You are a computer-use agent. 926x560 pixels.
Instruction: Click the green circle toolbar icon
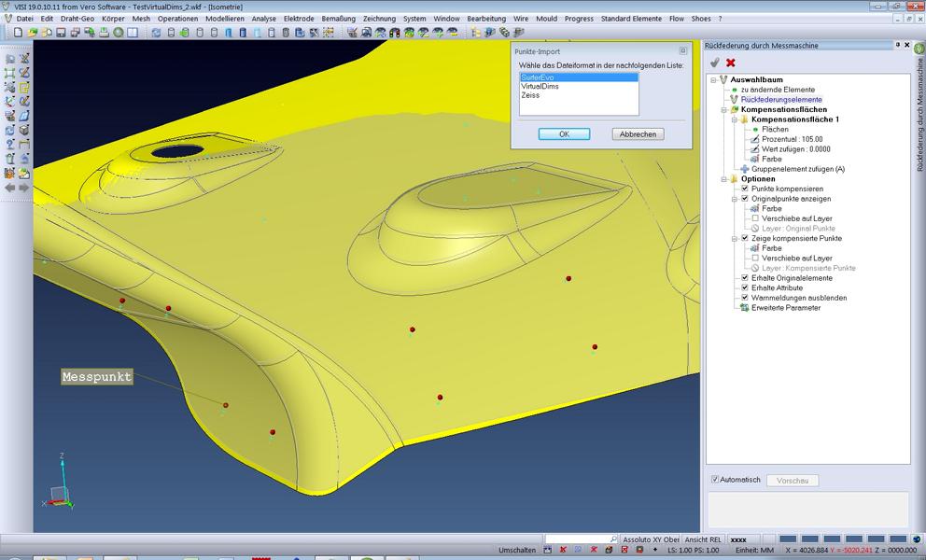coord(119,33)
